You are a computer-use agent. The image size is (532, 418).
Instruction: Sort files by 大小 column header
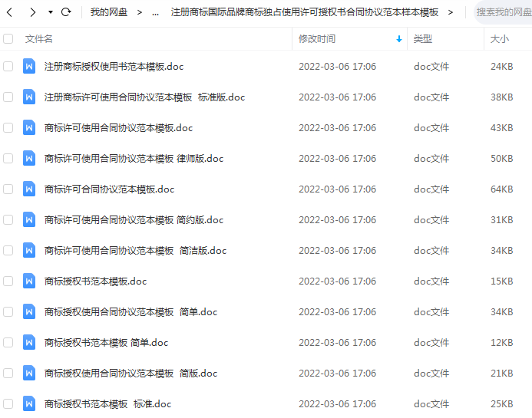tap(500, 39)
